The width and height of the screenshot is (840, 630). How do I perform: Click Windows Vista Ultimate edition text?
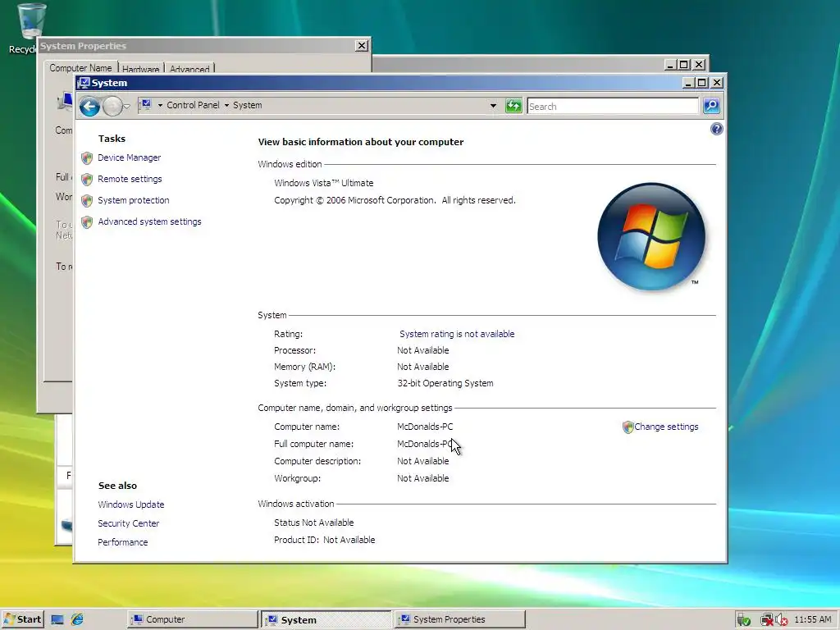tap(323, 183)
